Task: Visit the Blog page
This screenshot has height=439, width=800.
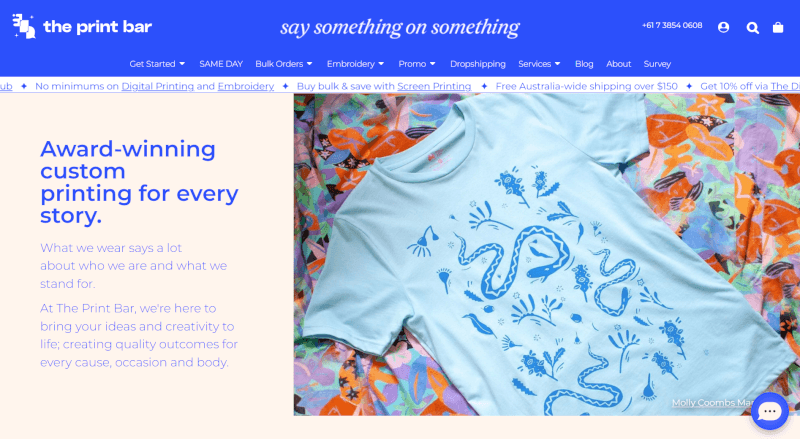Action: click(584, 64)
